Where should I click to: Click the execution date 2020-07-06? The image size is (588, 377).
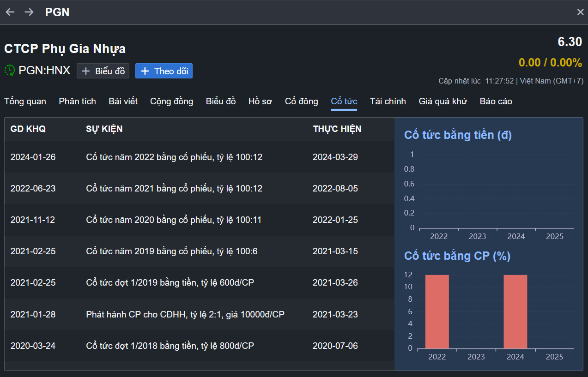(x=335, y=346)
